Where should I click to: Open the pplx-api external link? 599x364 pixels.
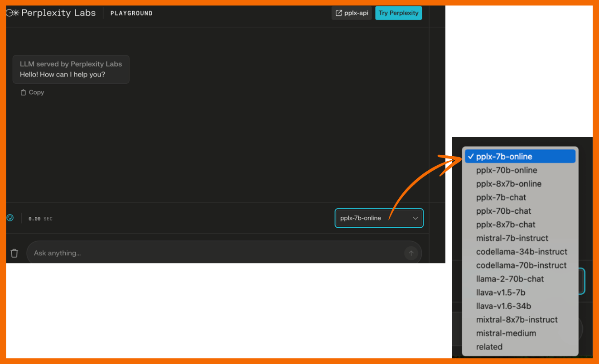coord(352,13)
